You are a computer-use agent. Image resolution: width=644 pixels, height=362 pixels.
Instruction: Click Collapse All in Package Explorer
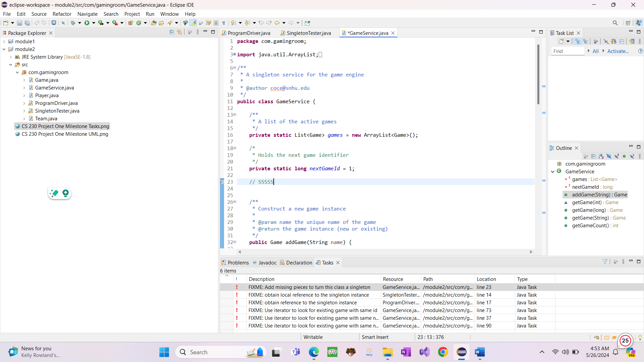coord(172,32)
